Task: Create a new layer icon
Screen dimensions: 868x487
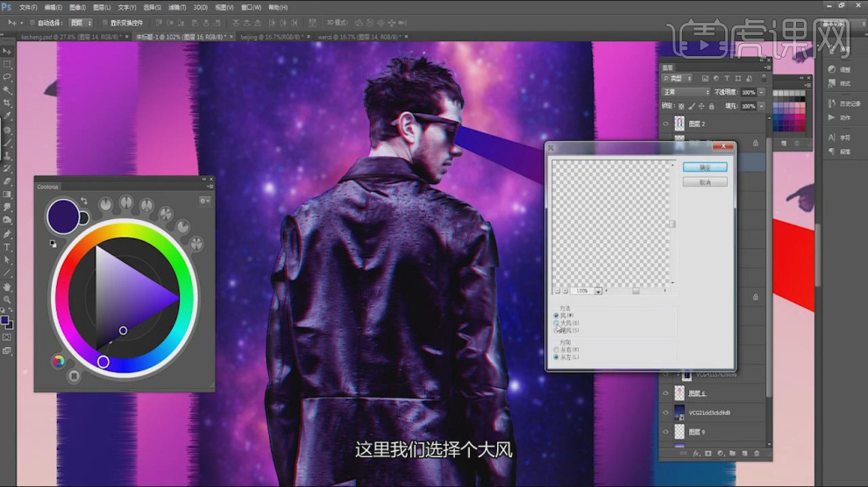Action: pos(744,454)
